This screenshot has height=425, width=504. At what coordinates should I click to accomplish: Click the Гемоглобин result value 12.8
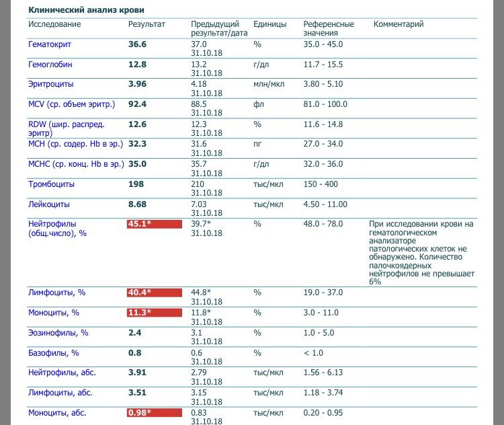pyautogui.click(x=137, y=65)
